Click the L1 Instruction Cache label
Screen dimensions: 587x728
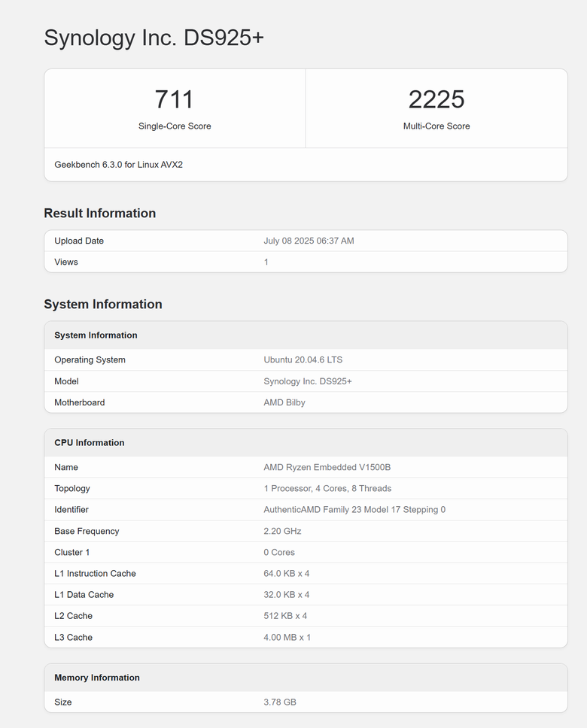point(95,573)
